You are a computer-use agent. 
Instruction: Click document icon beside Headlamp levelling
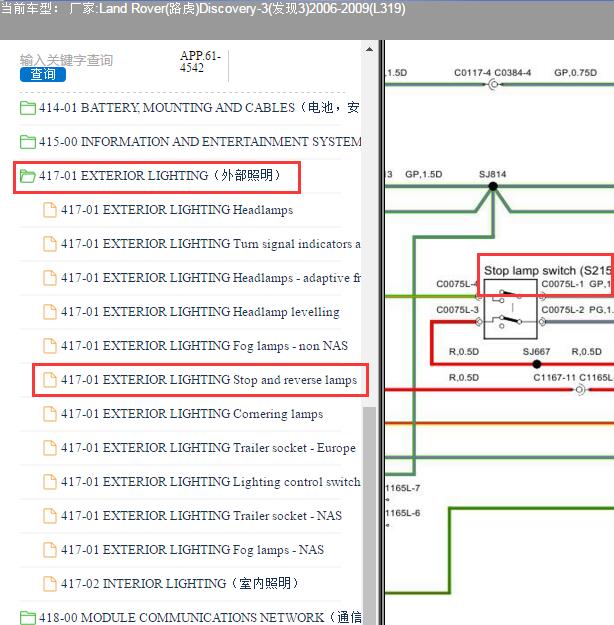pyautogui.click(x=49, y=312)
